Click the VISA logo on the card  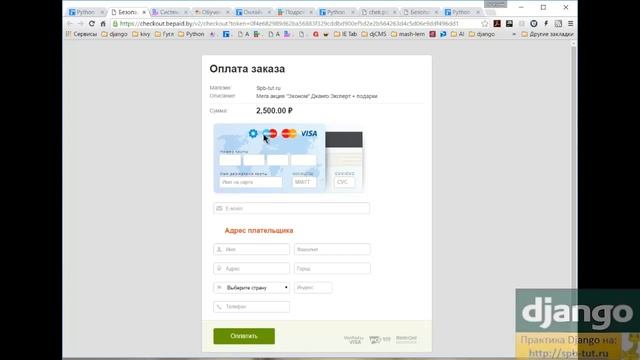tap(309, 133)
